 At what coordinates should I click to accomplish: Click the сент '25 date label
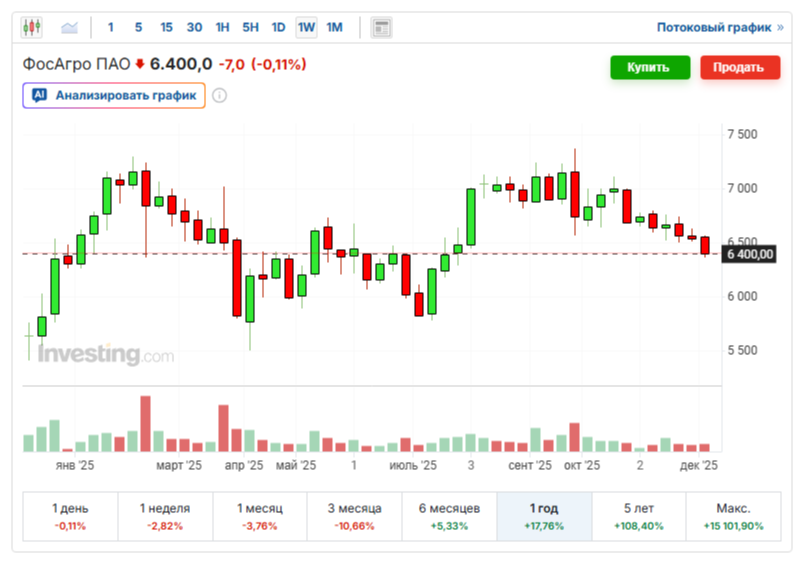[530, 465]
